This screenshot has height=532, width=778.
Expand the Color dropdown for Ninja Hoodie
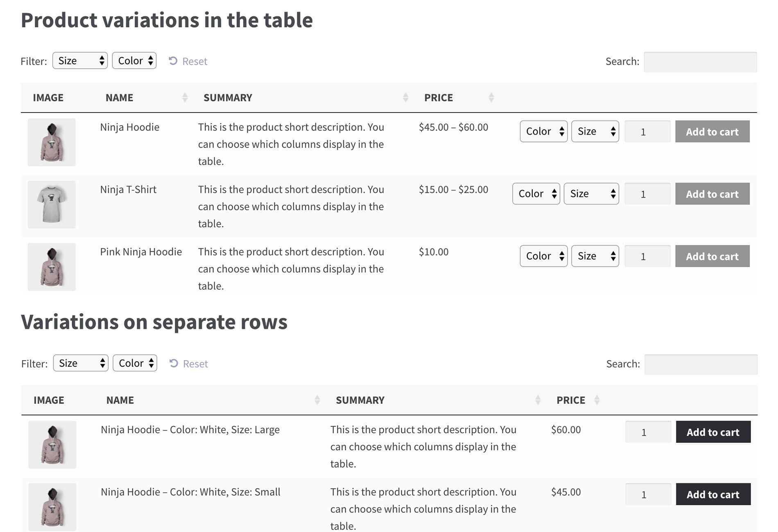(543, 131)
